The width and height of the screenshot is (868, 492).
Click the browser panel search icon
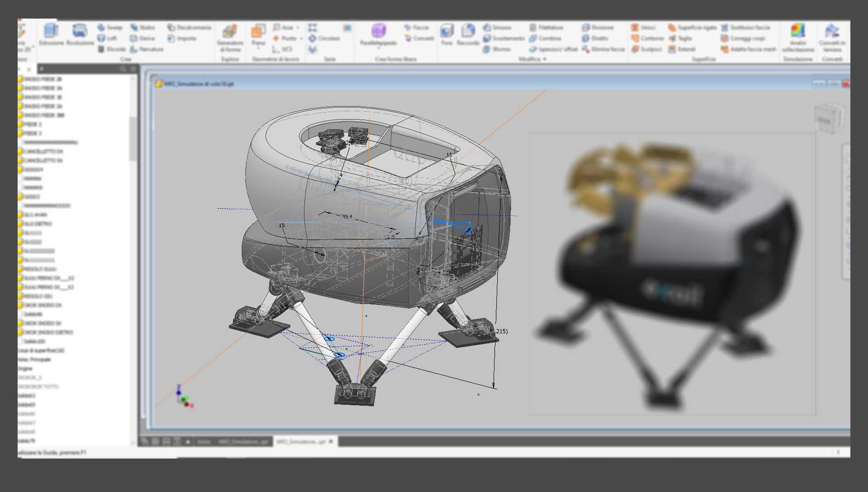[123, 69]
